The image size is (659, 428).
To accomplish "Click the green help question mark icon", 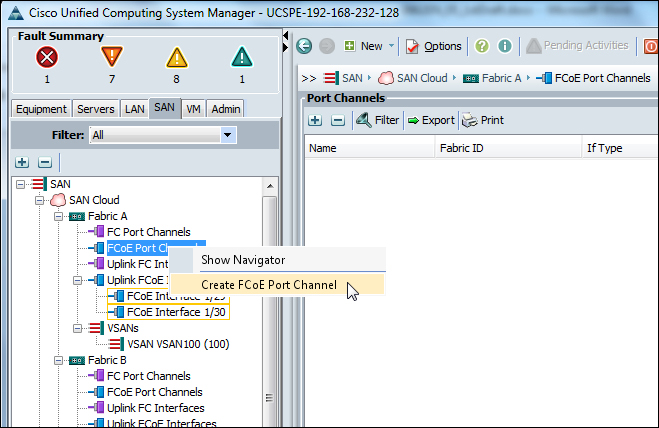I will click(482, 46).
